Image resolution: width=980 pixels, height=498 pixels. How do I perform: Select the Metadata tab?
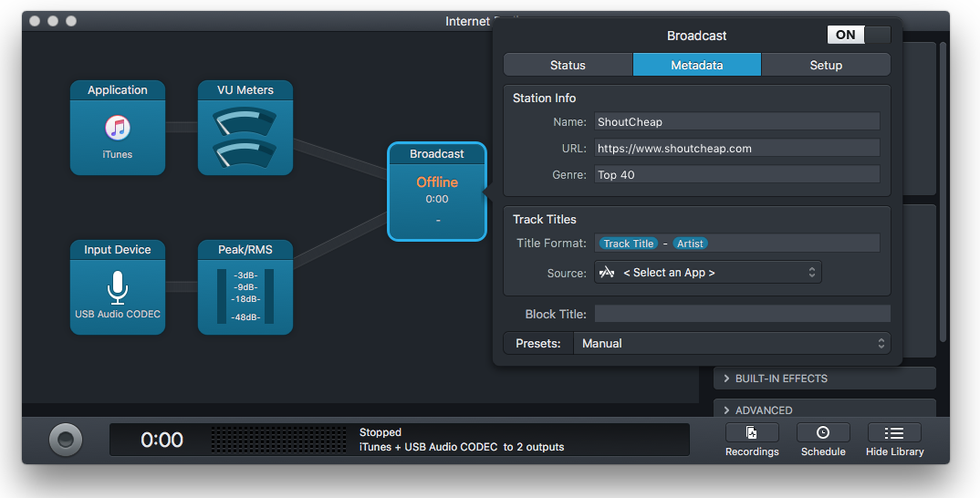697,65
